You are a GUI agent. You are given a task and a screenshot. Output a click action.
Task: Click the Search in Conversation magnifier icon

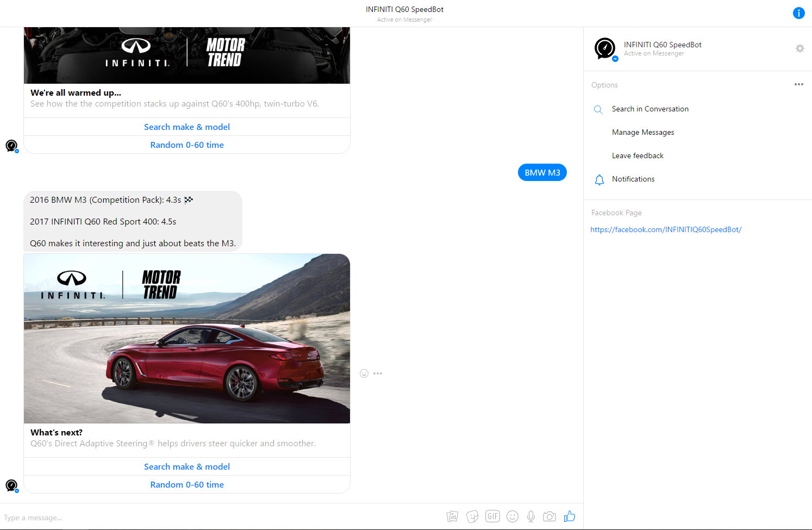[598, 109]
